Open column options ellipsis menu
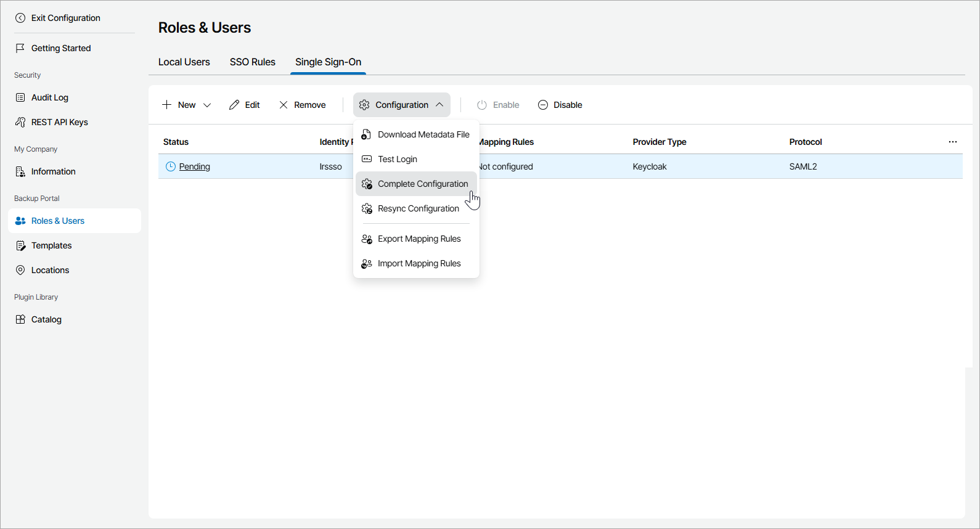This screenshot has width=980, height=529. coord(953,142)
